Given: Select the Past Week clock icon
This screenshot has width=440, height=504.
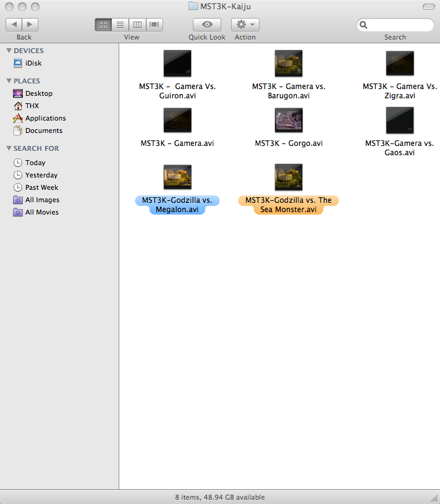Looking at the screenshot, I should pos(18,187).
